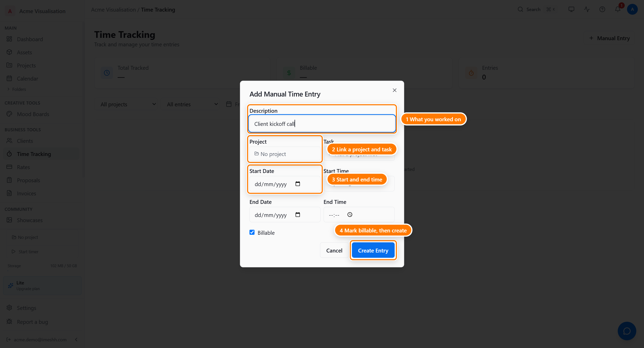Screen dimensions: 644x348
Task: Click the Showcases image icon
Action: click(9, 220)
